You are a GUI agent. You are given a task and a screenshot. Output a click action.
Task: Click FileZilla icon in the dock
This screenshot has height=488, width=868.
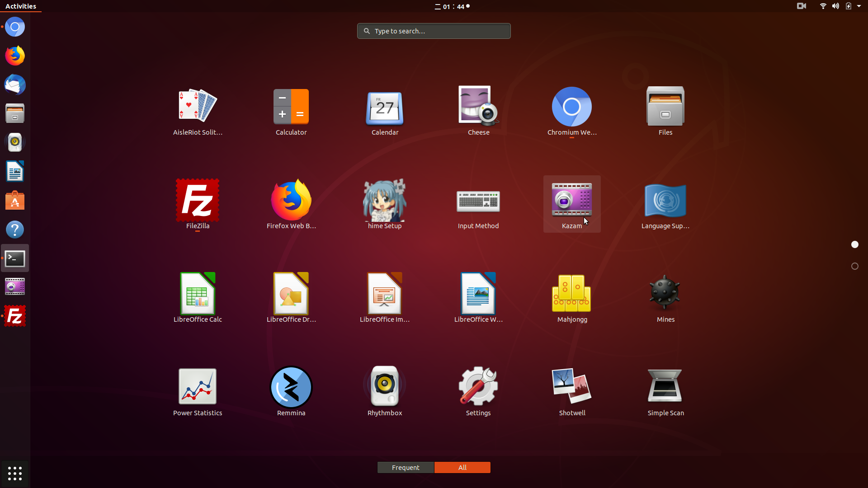(x=15, y=316)
